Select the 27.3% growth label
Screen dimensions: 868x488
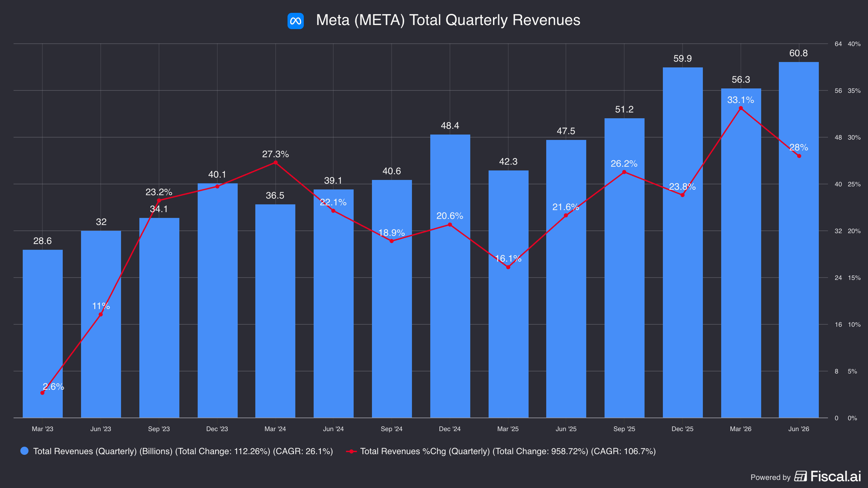point(276,154)
